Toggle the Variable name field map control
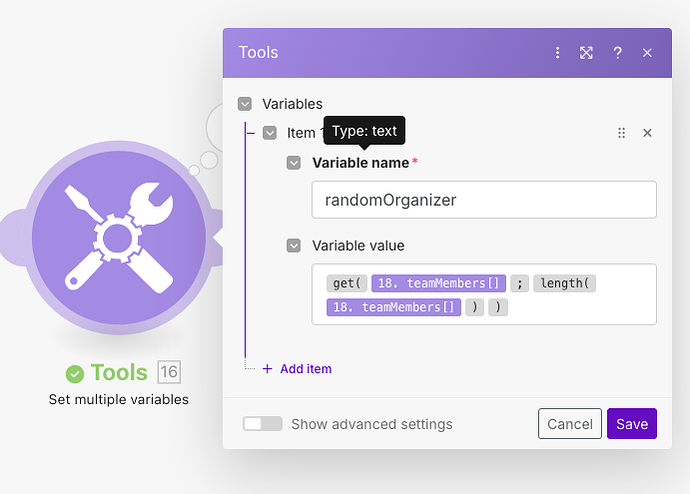The height and width of the screenshot is (494, 690). (294, 163)
